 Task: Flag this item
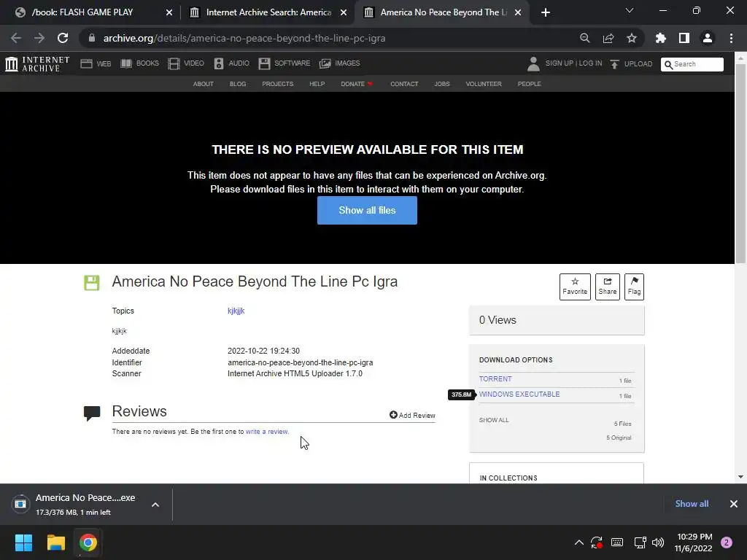[x=634, y=287]
